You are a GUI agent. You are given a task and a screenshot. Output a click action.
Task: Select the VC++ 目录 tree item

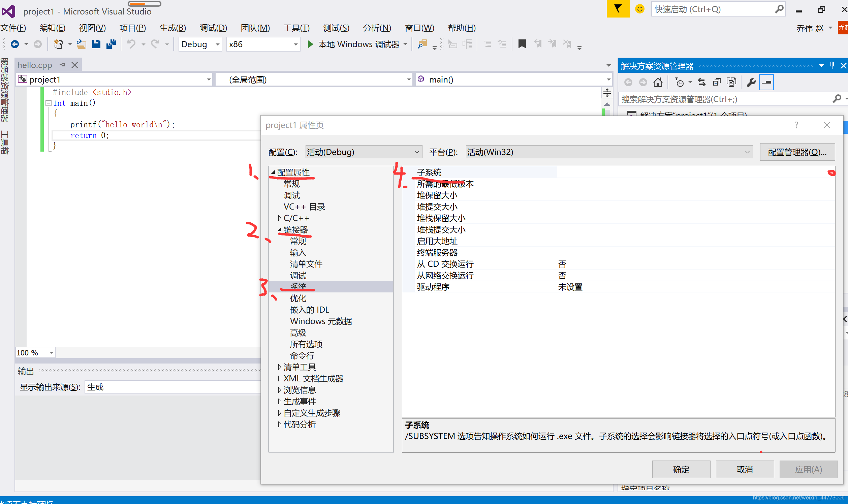point(304,207)
